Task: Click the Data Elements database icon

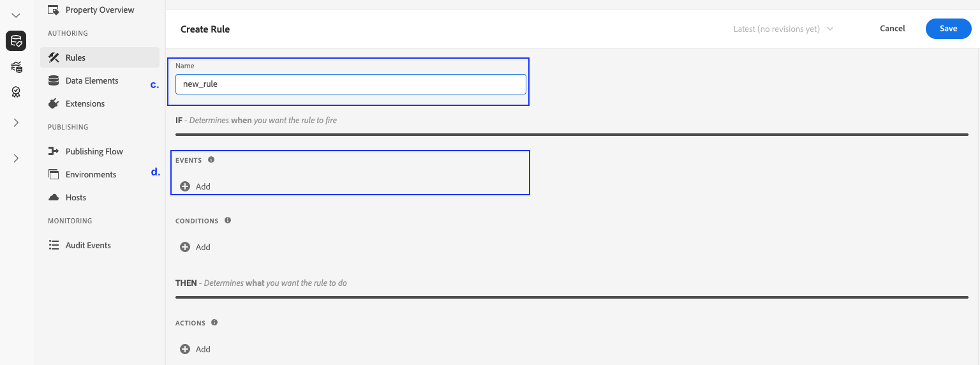Action: [54, 80]
